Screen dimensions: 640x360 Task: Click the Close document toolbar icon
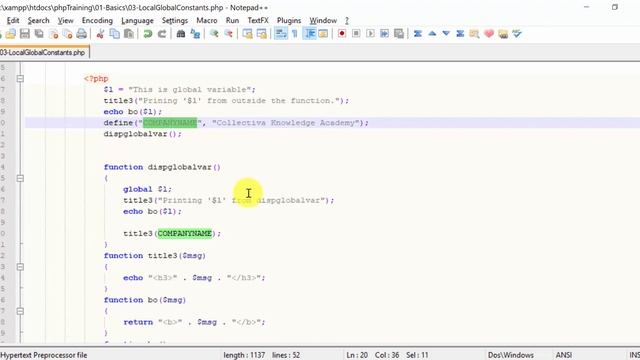click(x=53, y=34)
